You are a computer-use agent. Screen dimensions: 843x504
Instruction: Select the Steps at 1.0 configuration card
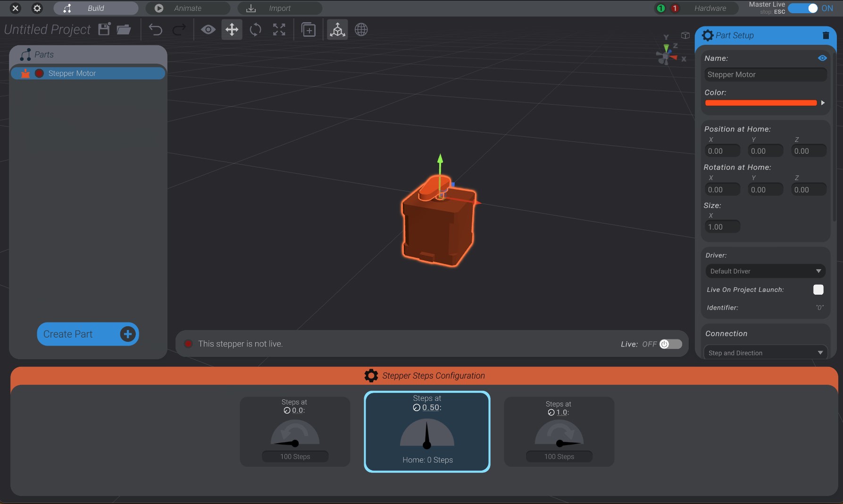pyautogui.click(x=559, y=432)
